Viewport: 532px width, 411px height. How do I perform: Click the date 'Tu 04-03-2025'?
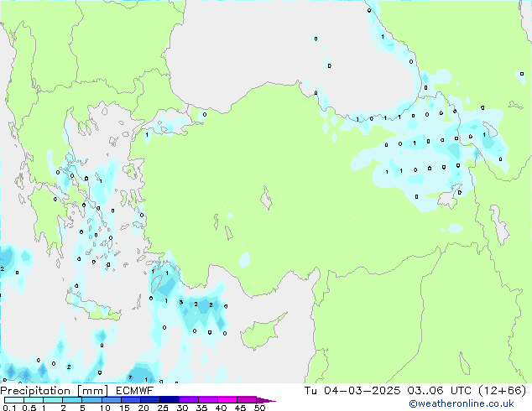pyautogui.click(x=352, y=391)
